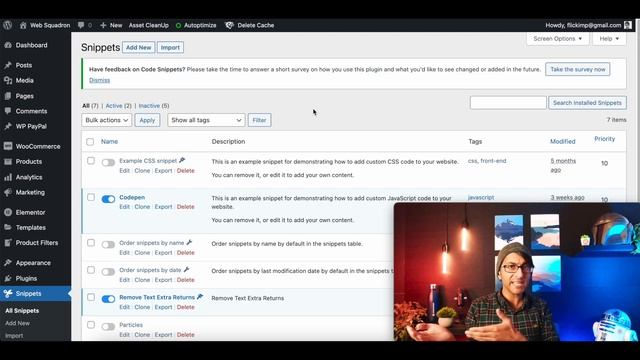This screenshot has width=640, height=360.
Task: Click the Dashboard sidebar icon
Action: coord(8,45)
